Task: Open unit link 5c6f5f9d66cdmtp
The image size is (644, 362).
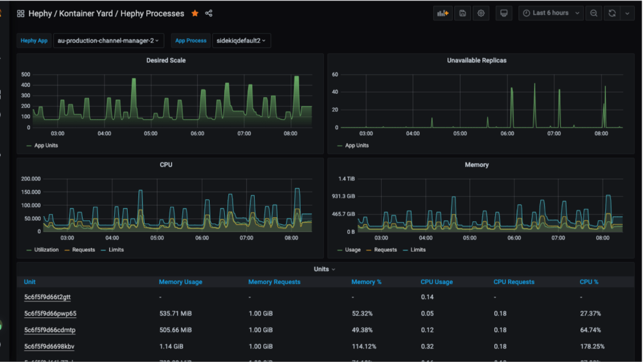Action: [50, 330]
